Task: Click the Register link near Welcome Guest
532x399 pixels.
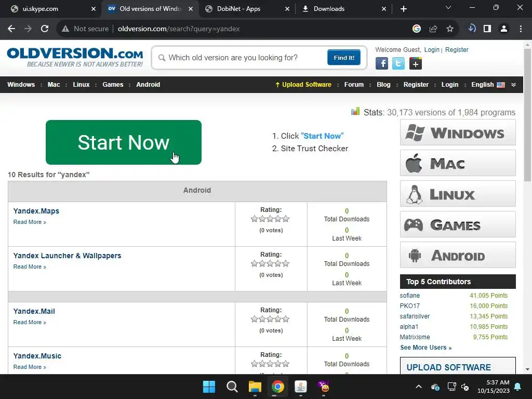Action: point(457,50)
